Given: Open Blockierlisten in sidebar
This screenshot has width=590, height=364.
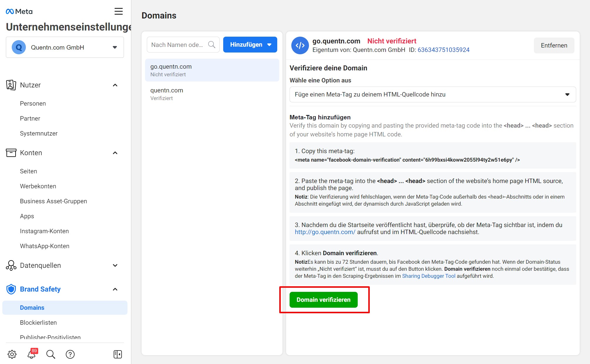Looking at the screenshot, I should (x=38, y=323).
